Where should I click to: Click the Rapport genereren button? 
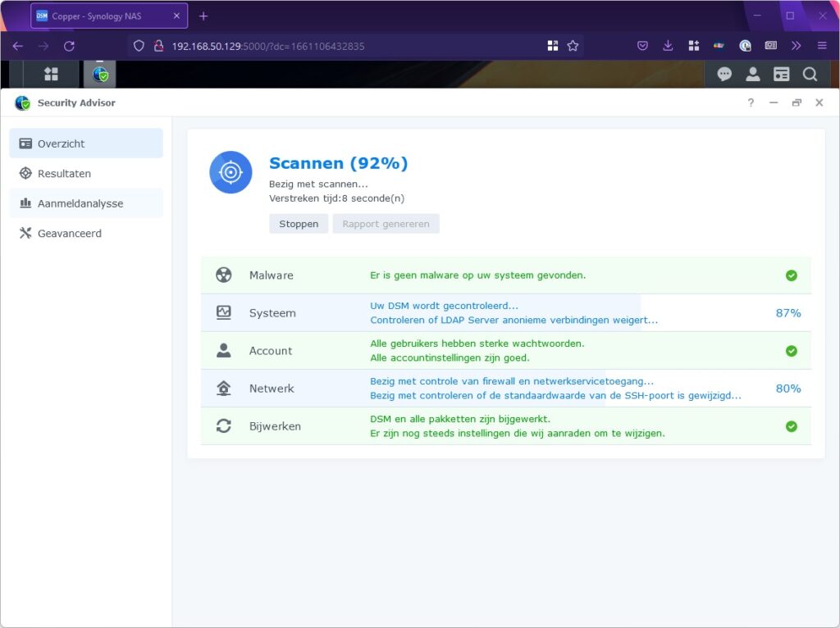click(x=386, y=224)
